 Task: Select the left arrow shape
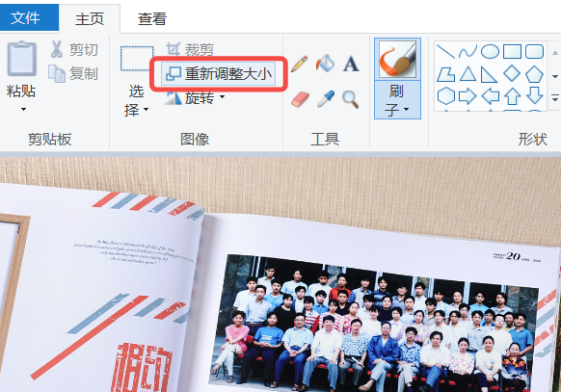coord(491,96)
